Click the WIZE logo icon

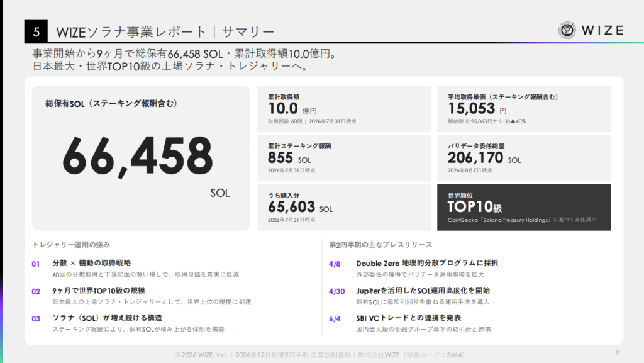click(x=567, y=30)
